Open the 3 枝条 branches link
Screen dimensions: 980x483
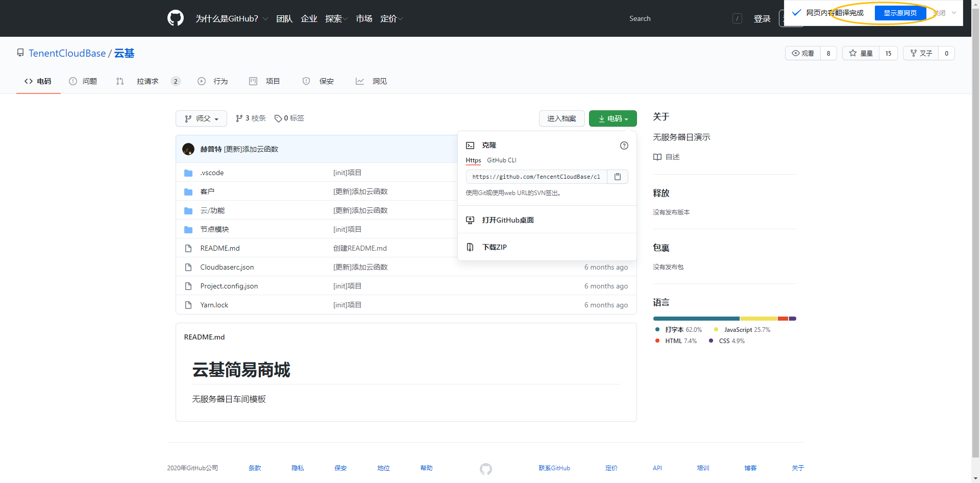tap(251, 118)
